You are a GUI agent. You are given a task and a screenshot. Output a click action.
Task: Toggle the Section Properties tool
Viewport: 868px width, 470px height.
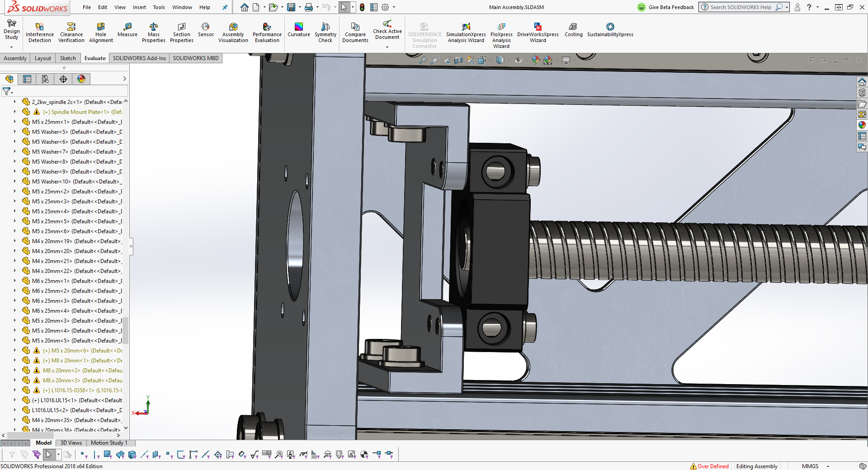181,33
